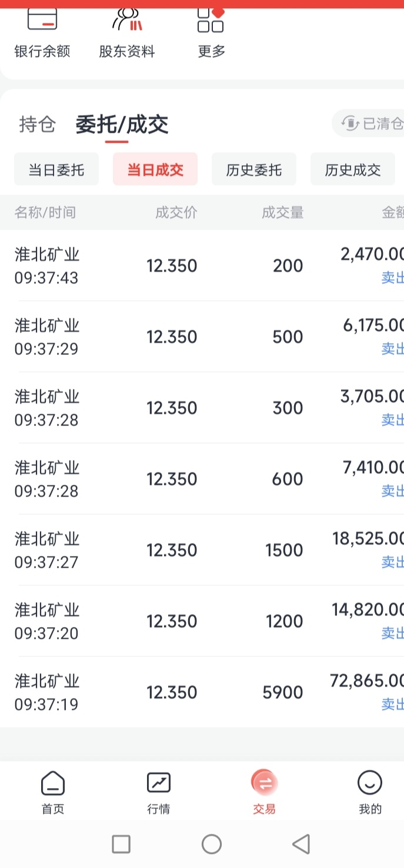This screenshot has height=868, width=404.
Task: Open the Market quotes chart icon
Action: click(x=159, y=783)
